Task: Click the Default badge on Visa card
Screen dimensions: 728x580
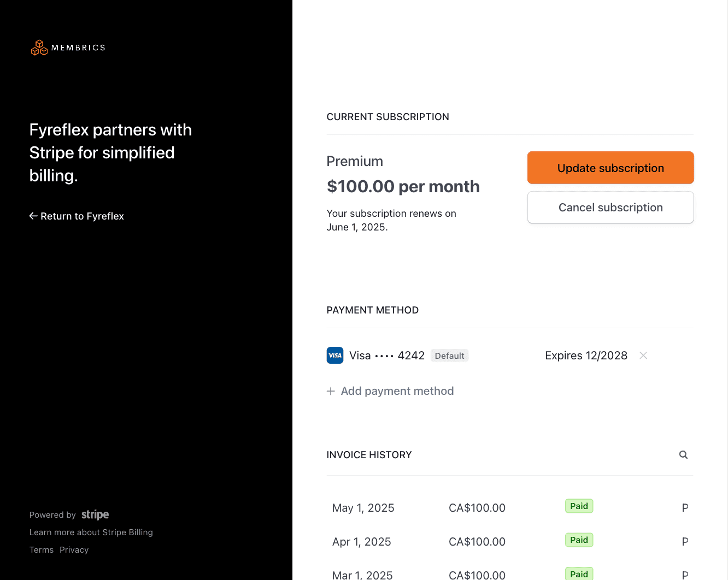Action: pyautogui.click(x=449, y=356)
